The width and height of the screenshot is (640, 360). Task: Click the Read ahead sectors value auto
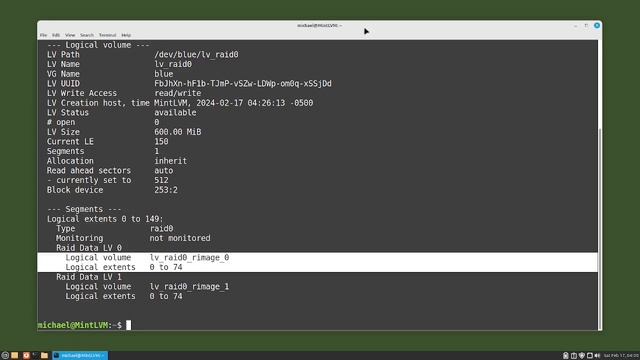click(163, 171)
